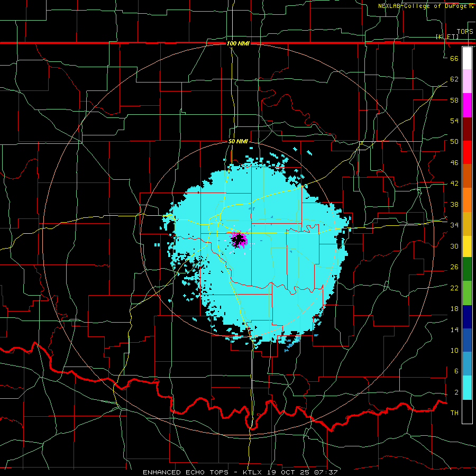This screenshot has width=476, height=476.
Task: Click the gold legend swatch
Action: (467, 224)
